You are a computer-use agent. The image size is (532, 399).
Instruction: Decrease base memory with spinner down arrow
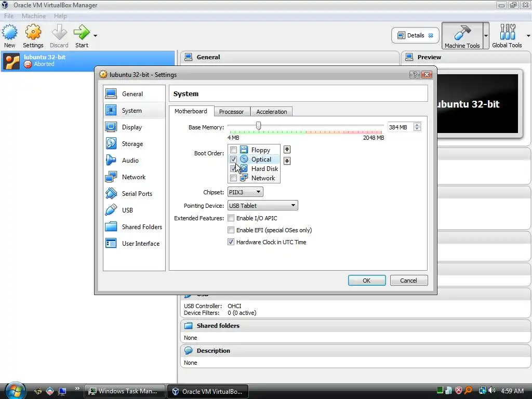coord(417,129)
